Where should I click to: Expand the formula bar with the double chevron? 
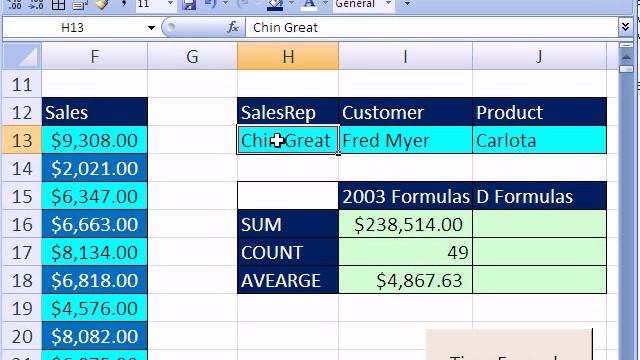click(x=625, y=27)
